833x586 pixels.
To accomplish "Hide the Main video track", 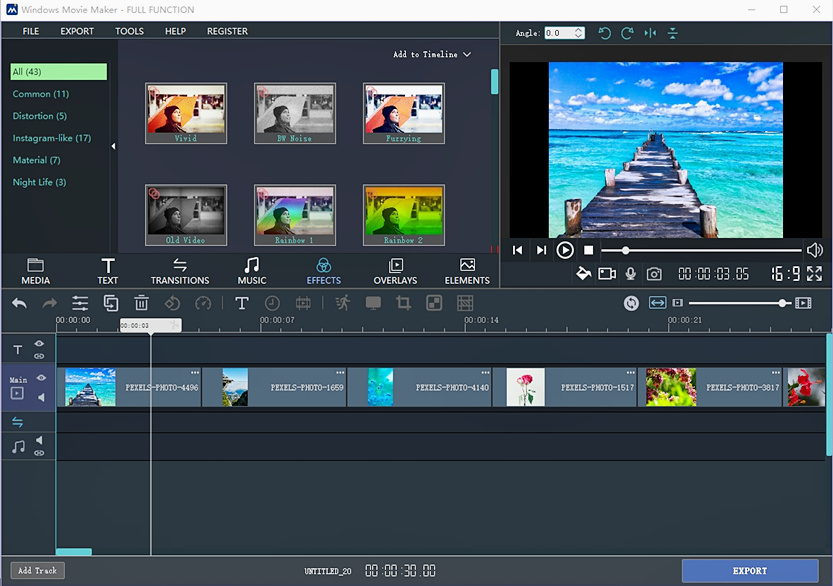I will pos(41,378).
